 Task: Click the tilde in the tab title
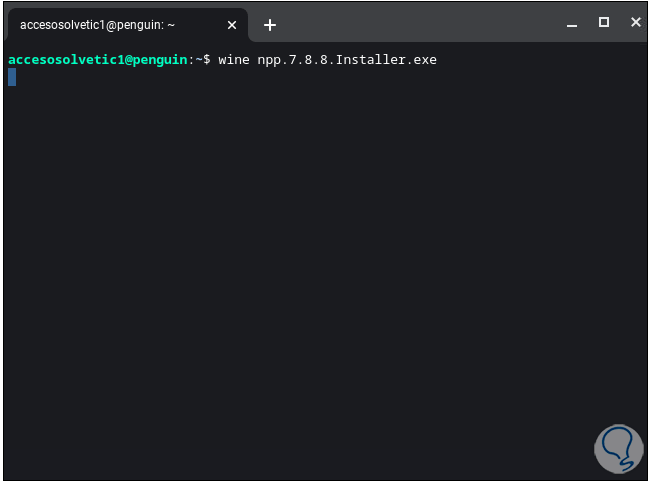click(x=171, y=25)
